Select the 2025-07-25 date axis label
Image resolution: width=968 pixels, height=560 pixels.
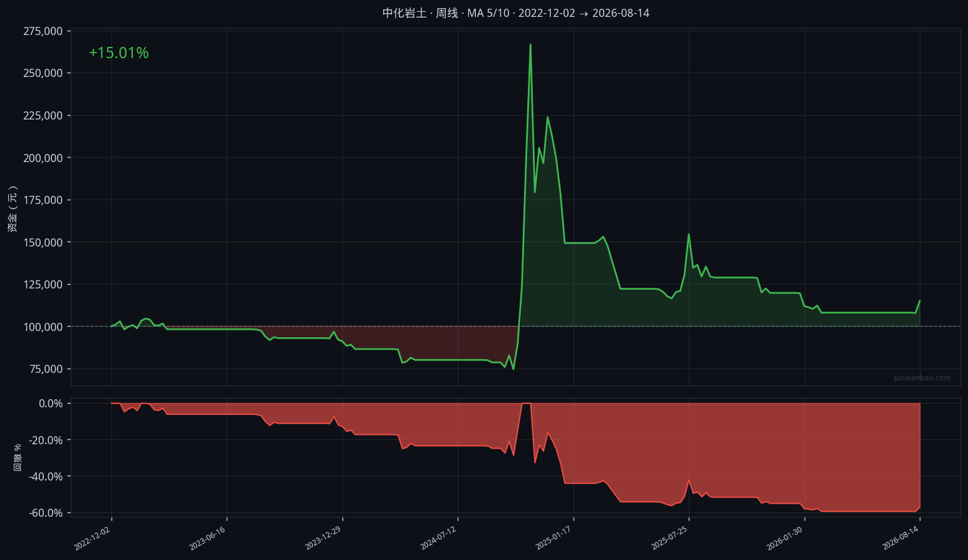click(x=669, y=538)
